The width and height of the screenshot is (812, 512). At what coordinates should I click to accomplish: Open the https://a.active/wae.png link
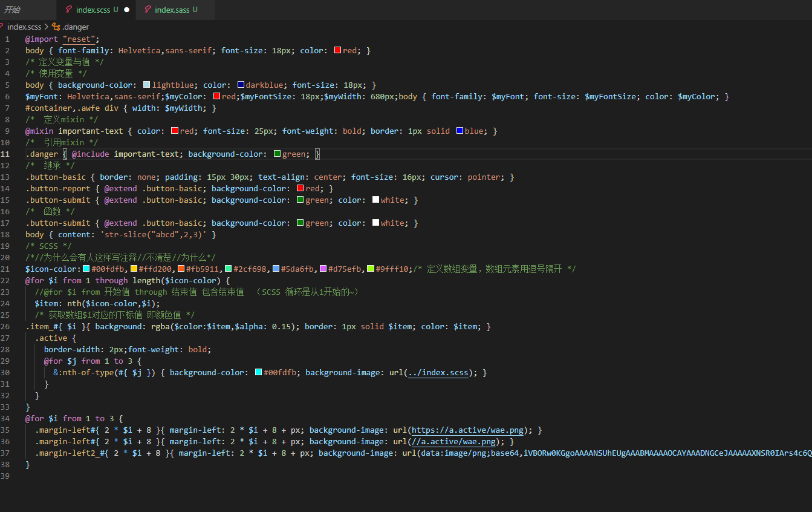pyautogui.click(x=468, y=430)
